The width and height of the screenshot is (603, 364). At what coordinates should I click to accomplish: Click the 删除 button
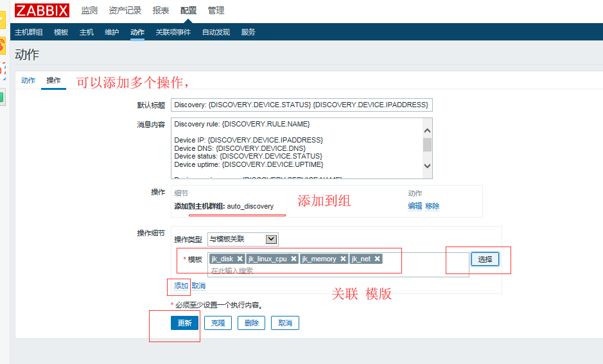[252, 323]
